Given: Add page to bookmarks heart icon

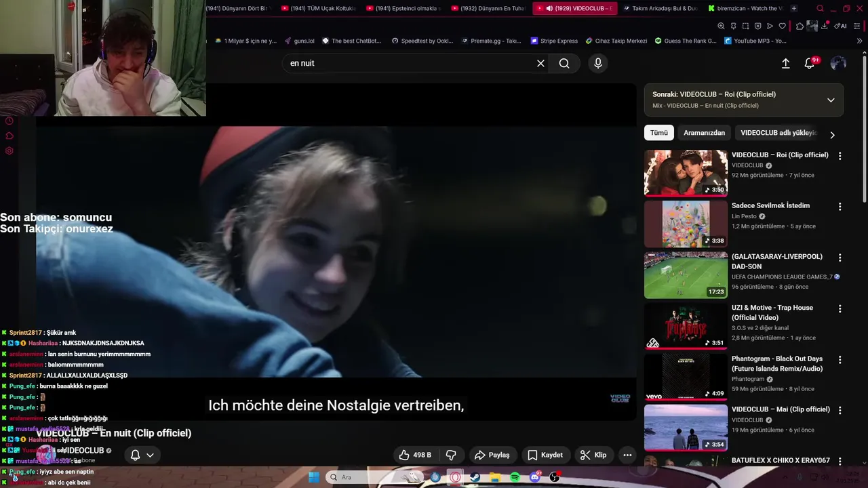Looking at the screenshot, I should pyautogui.click(x=782, y=26).
